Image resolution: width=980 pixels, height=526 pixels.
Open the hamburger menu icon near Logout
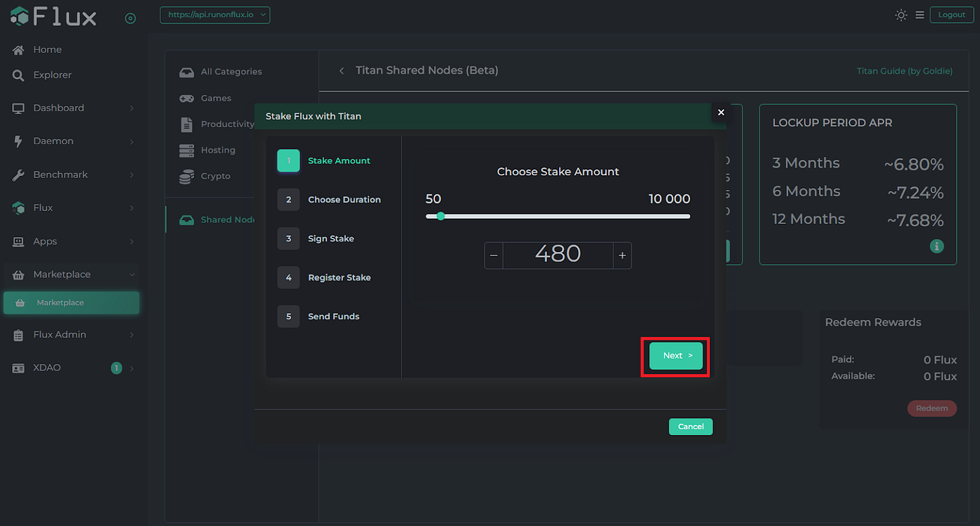click(920, 15)
